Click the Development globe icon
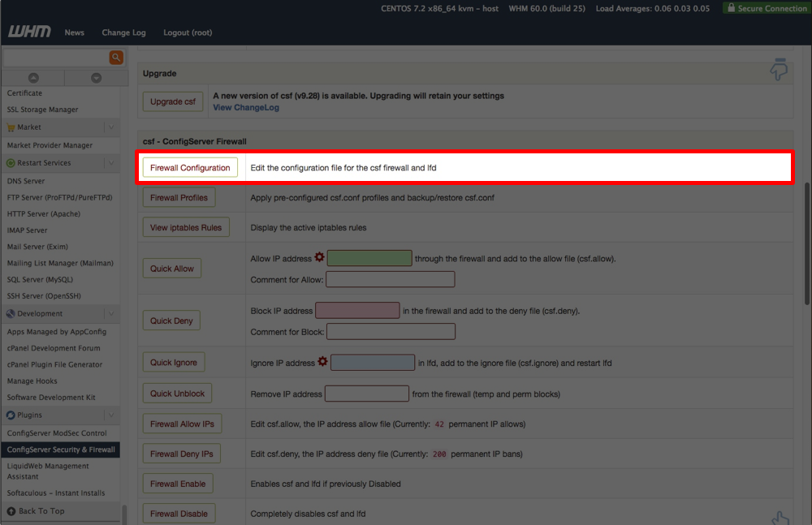 11,313
